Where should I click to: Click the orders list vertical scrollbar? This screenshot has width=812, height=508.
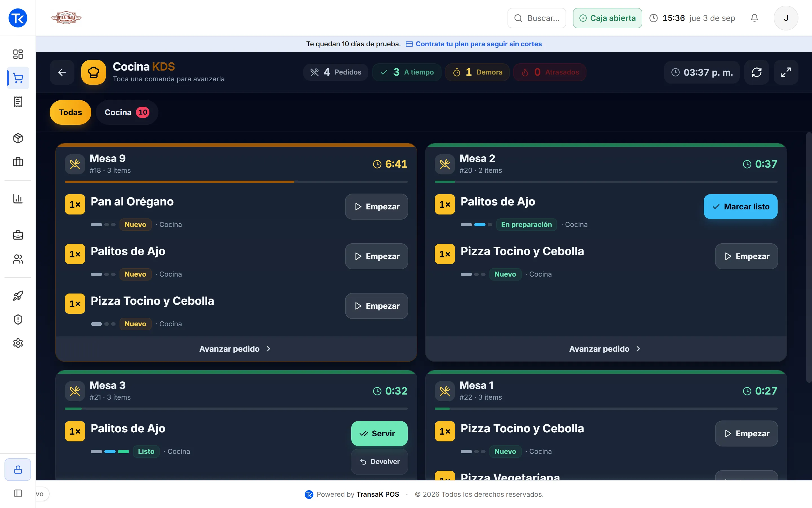[x=809, y=257]
